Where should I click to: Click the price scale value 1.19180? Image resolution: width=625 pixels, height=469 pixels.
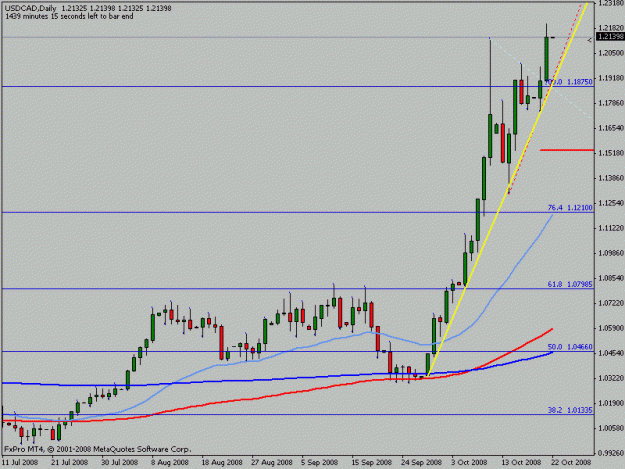tap(611, 78)
